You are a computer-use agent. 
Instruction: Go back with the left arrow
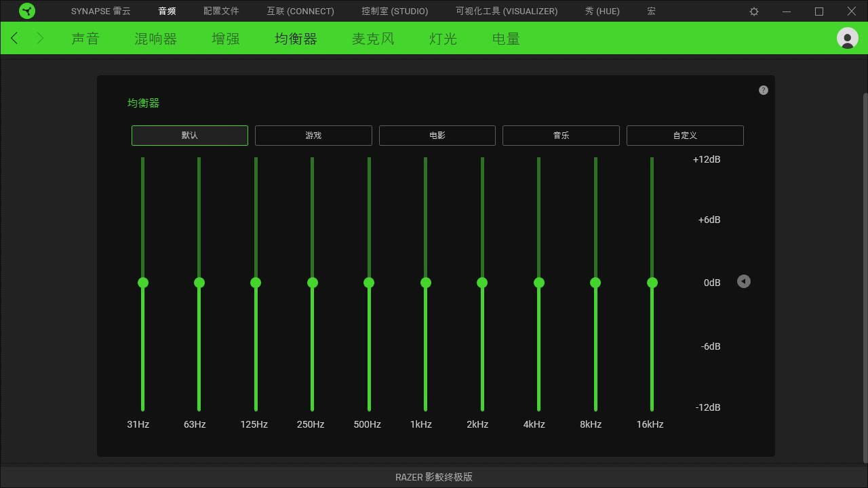pyautogui.click(x=14, y=39)
